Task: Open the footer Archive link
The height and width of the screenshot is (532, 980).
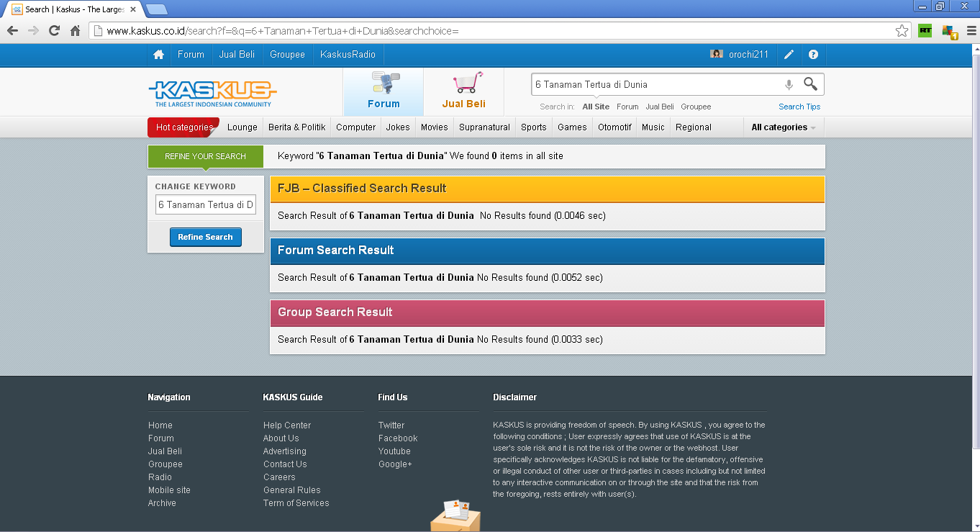Action: point(162,503)
